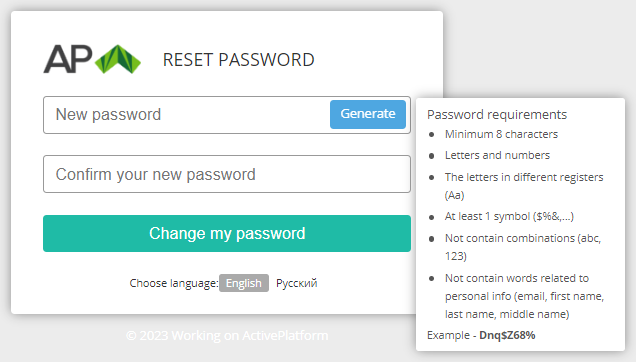Viewport: 636px width, 362px height.
Task: Click the green ActivePlatform logo mark
Action: (118, 59)
